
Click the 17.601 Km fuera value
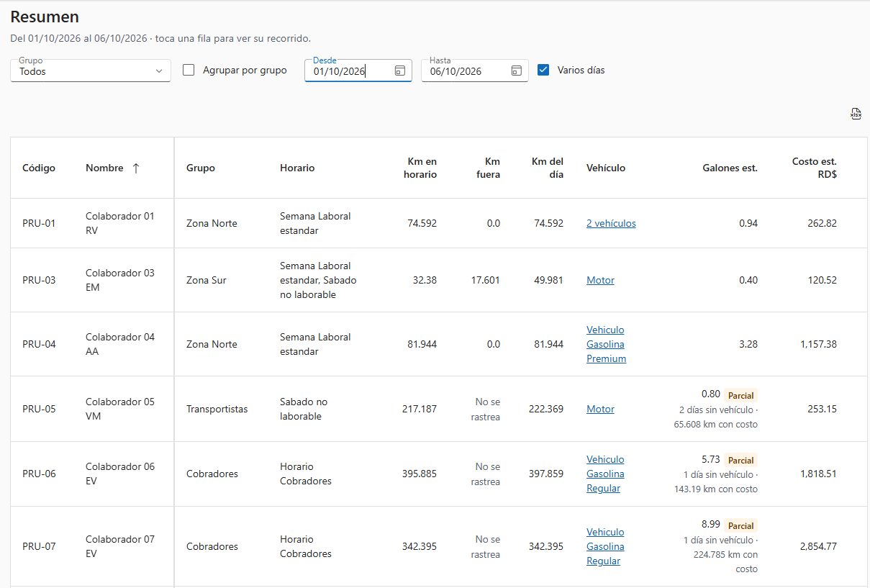pos(484,280)
